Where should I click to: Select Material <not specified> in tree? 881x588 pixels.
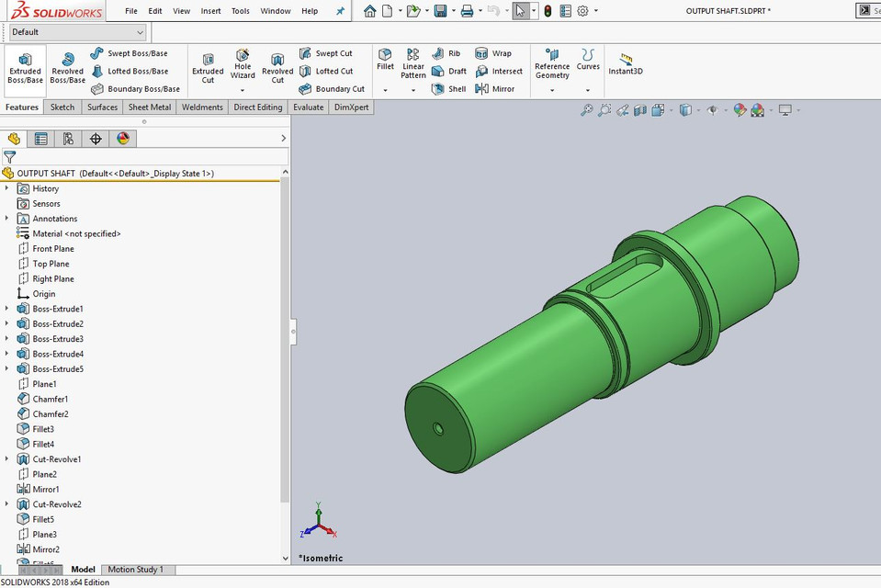click(x=75, y=233)
